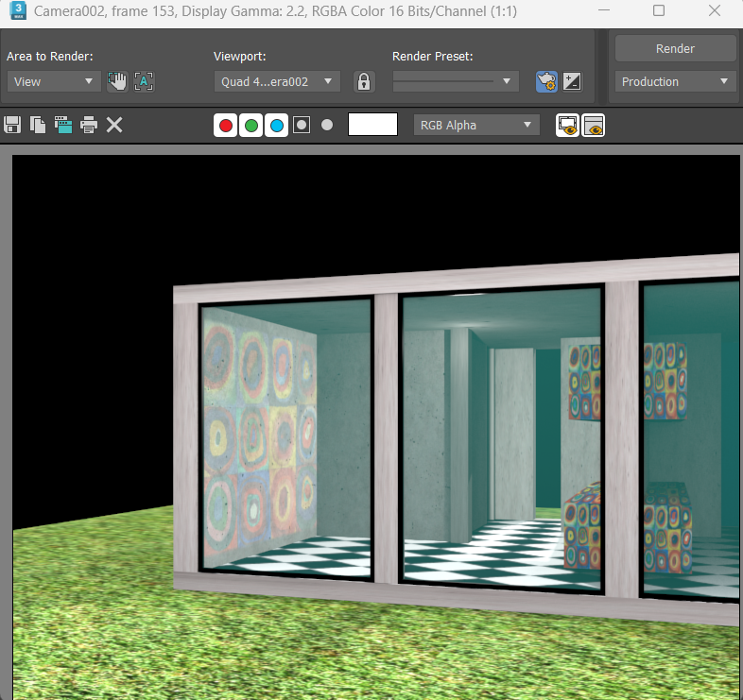The image size is (743, 700).
Task: Open Environment and Effects exposure icon
Action: point(572,81)
